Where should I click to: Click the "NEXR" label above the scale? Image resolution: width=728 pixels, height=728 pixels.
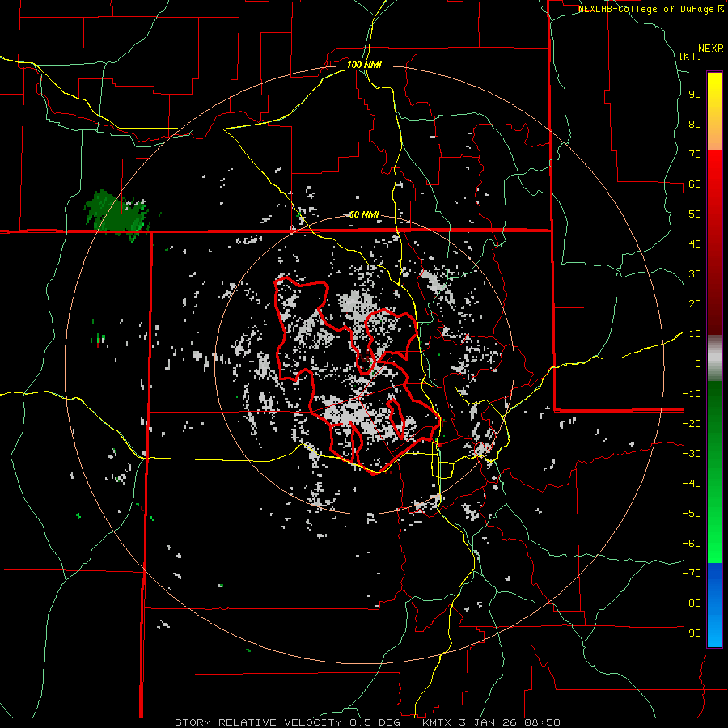point(710,48)
